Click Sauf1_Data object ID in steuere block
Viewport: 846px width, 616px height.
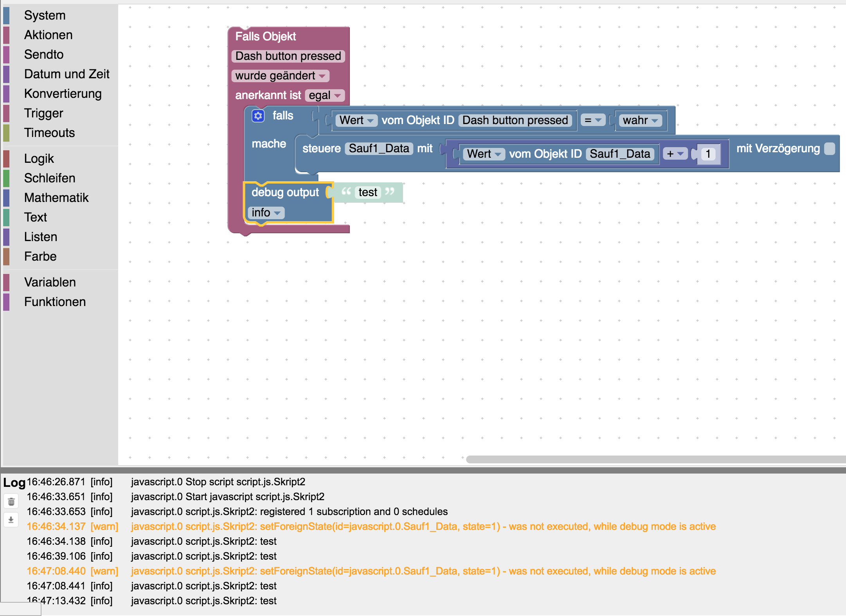379,148
